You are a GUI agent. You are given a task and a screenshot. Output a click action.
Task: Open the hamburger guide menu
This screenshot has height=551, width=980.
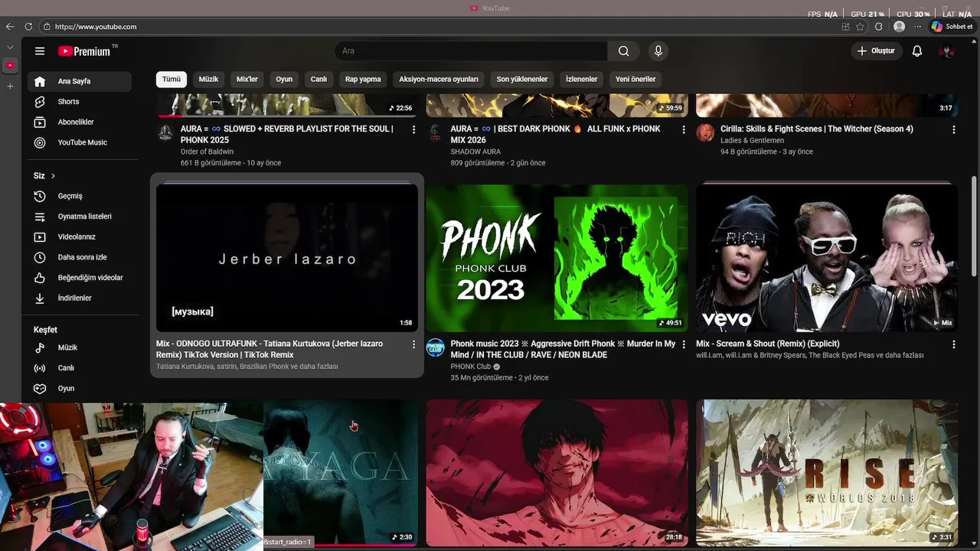40,51
